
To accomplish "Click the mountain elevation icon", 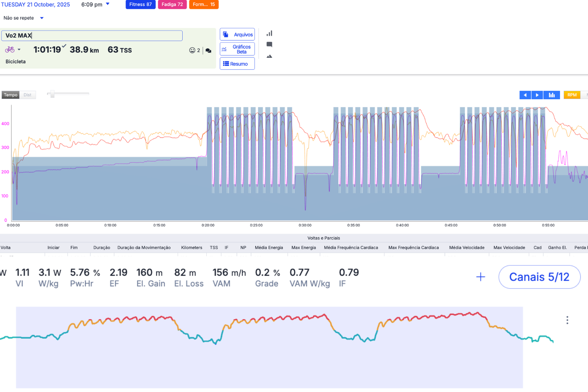I will point(269,56).
